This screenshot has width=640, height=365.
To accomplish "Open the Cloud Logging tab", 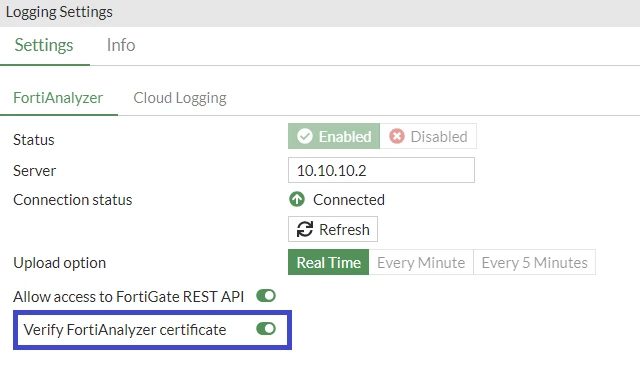I will pyautogui.click(x=180, y=98).
